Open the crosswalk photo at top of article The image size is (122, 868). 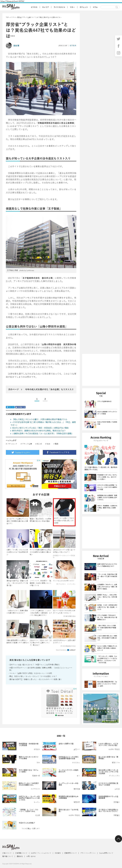[x=41, y=88]
